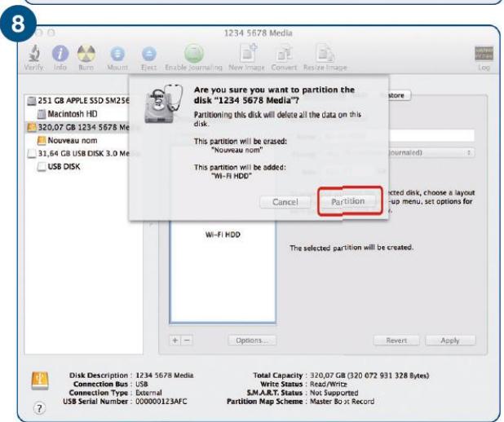504x422 pixels.
Task: Cancel the partition confirmation dialog
Action: 285,202
